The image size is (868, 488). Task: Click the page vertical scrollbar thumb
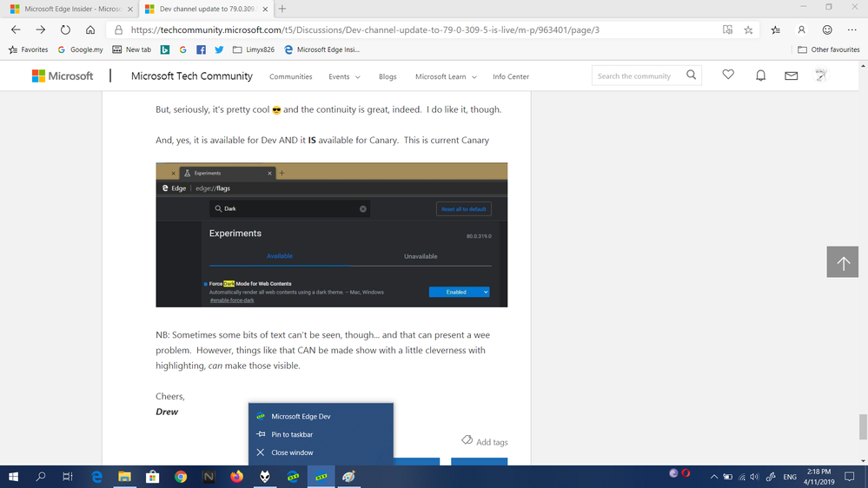pos(863,426)
